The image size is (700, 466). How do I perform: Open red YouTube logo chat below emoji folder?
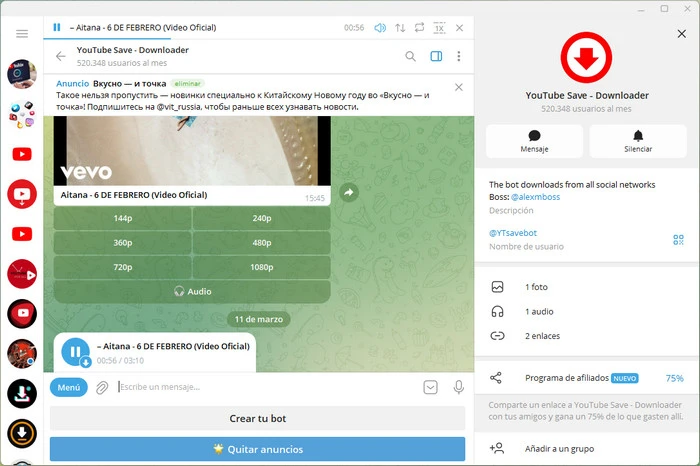[22, 154]
